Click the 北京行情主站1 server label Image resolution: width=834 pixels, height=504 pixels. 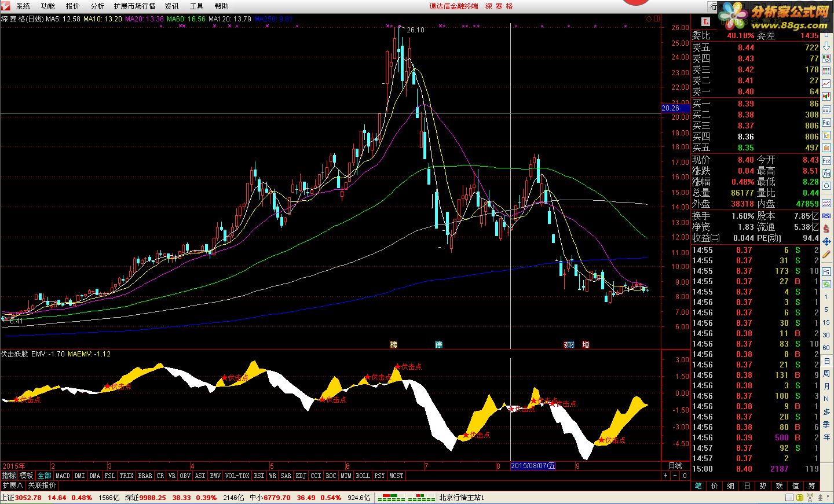pyautogui.click(x=462, y=498)
